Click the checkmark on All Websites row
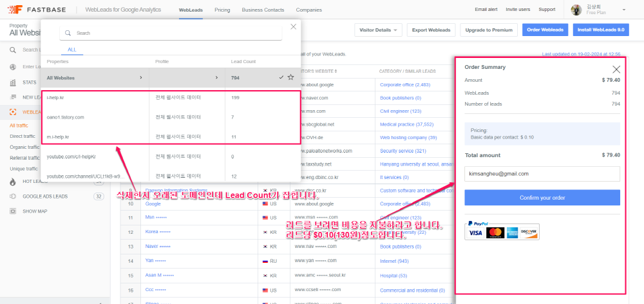 pos(281,77)
